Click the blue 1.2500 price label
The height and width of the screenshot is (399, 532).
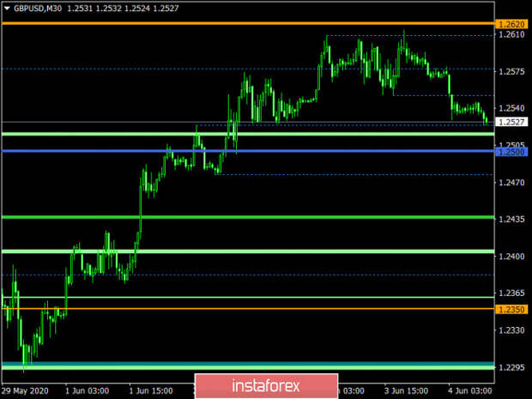[511, 152]
